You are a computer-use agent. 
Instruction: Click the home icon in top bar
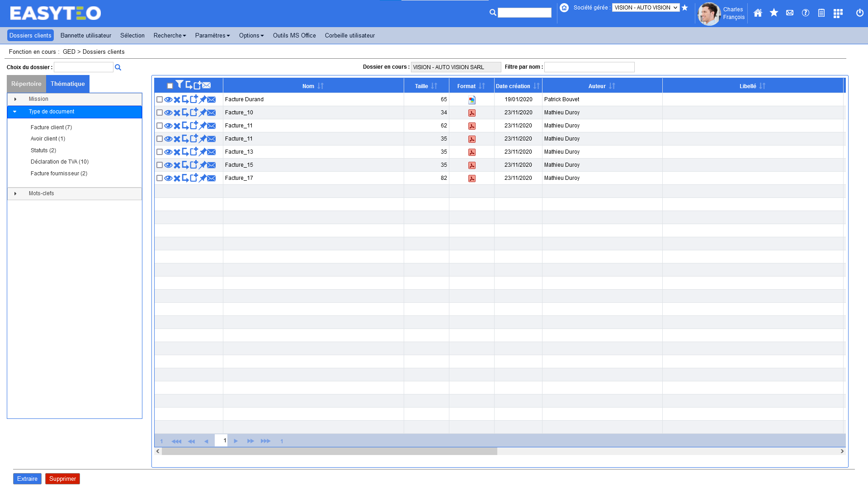pyautogui.click(x=758, y=13)
